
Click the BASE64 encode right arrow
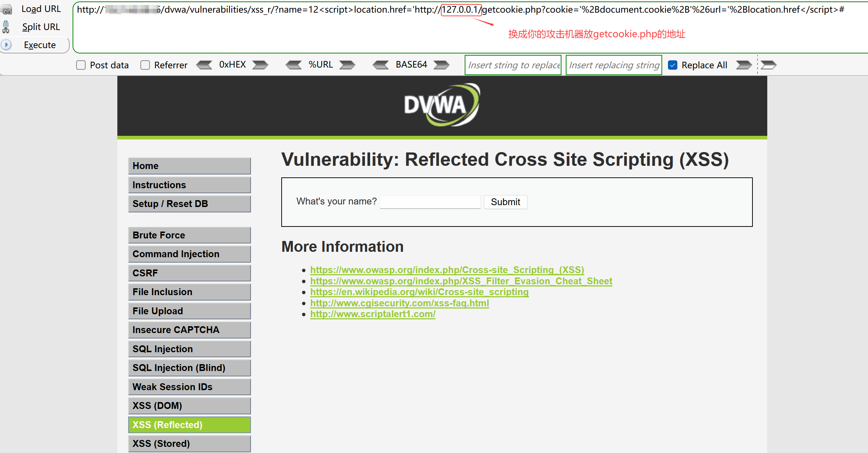pos(441,65)
